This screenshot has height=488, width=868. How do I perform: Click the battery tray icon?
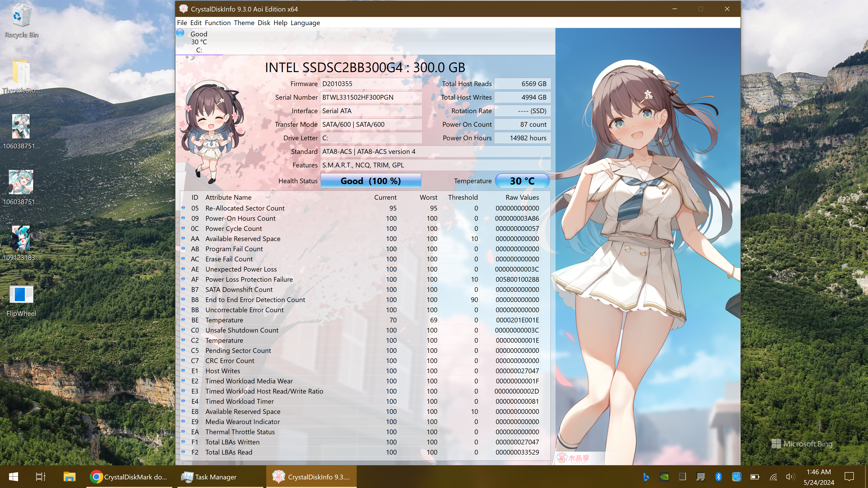(755, 476)
